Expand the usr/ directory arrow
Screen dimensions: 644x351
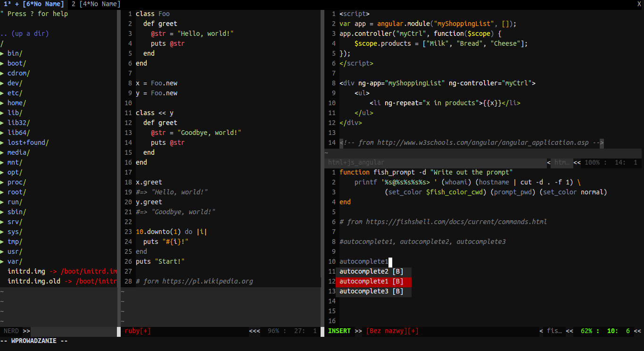2,251
